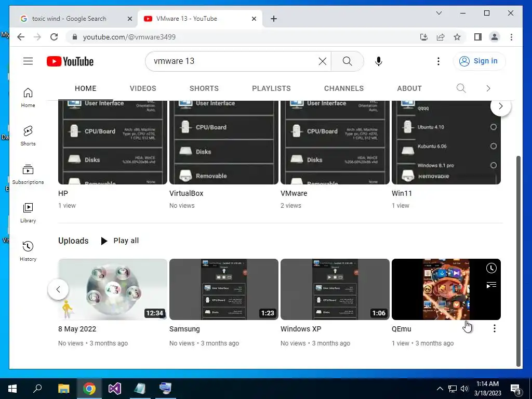
Task: Open Visual Studio from taskbar
Action: point(115,389)
